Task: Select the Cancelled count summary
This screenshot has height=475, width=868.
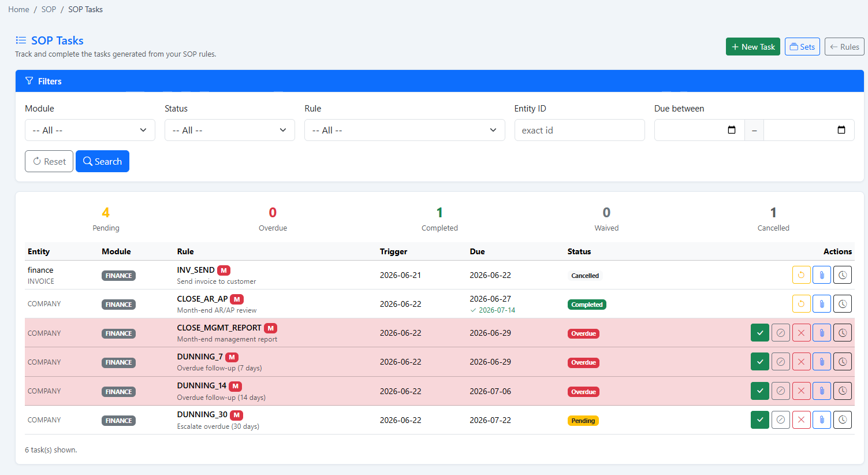Action: 773,219
